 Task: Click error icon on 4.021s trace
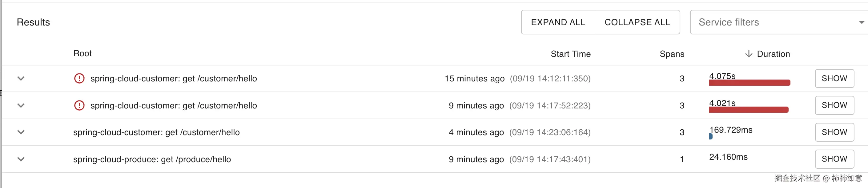[79, 106]
